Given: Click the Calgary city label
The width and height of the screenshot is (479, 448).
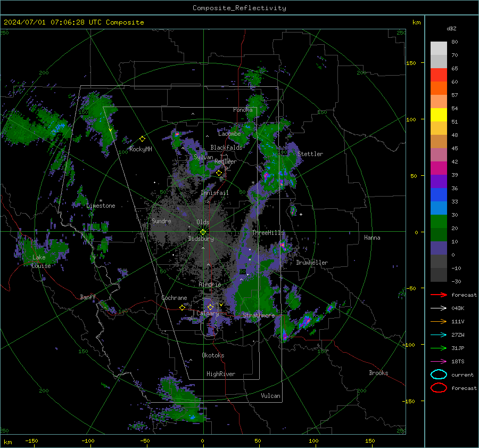Looking at the screenshot, I should click(x=208, y=313).
